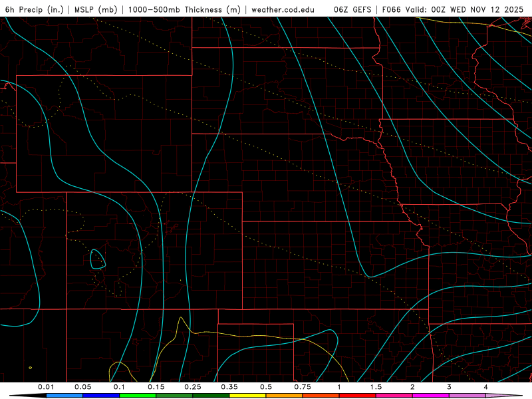Click the violet 3–4 legend swatch
Screen dimensions: 532x399
[x=467, y=396]
